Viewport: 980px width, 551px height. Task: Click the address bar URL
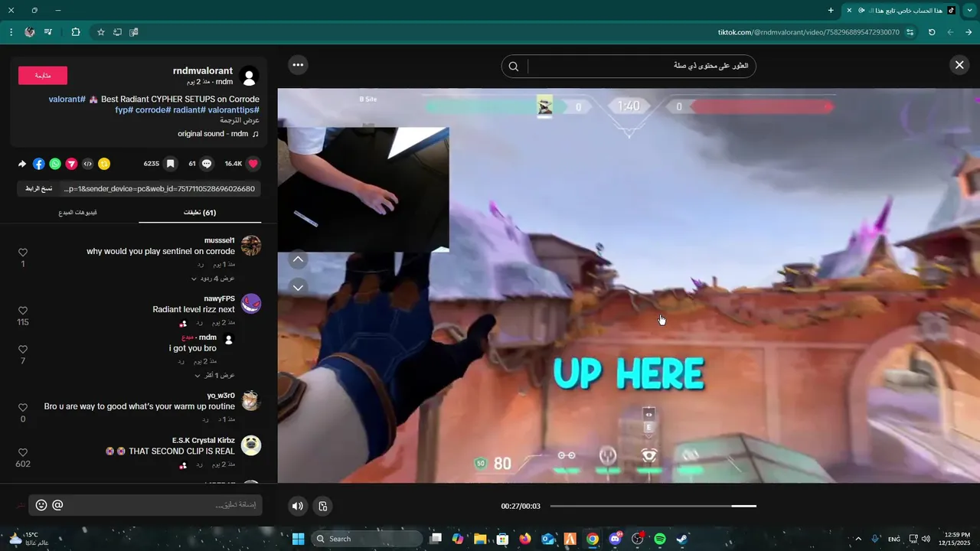click(808, 32)
